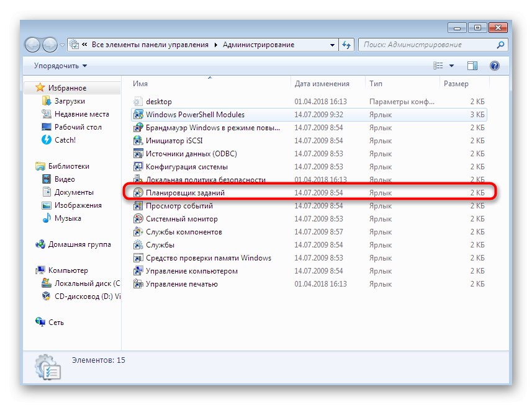The image size is (532, 405).
Task: Select Средство проверки памяти Windows icon
Action: point(138,258)
